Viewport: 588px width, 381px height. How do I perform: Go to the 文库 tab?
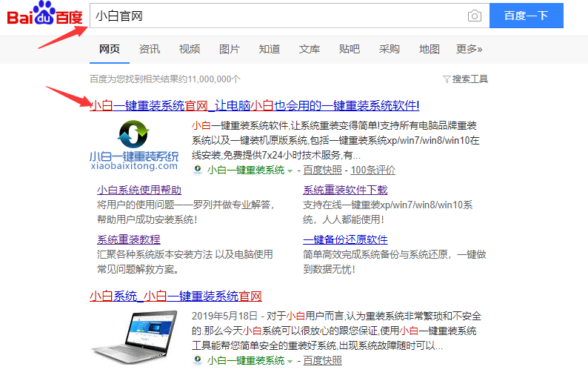coord(310,49)
